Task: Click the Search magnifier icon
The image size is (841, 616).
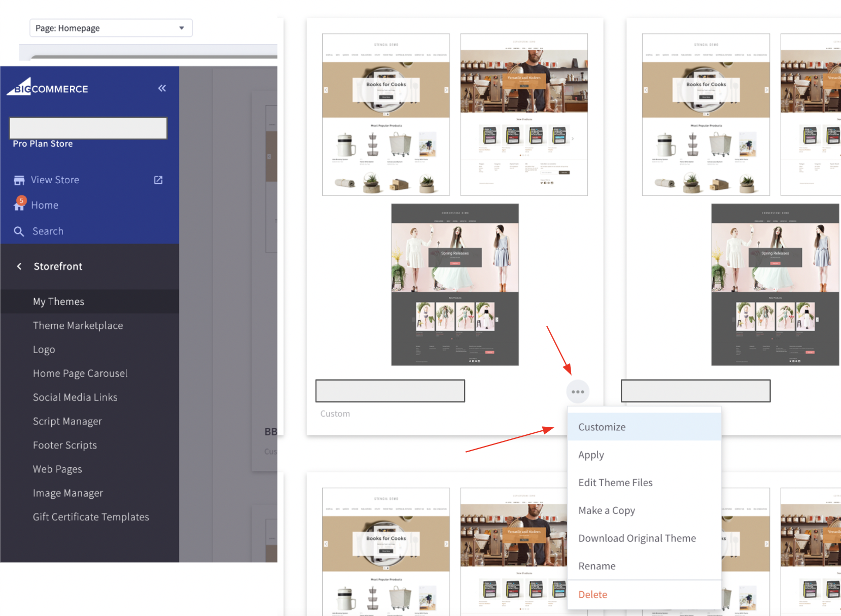Action: pos(19,231)
